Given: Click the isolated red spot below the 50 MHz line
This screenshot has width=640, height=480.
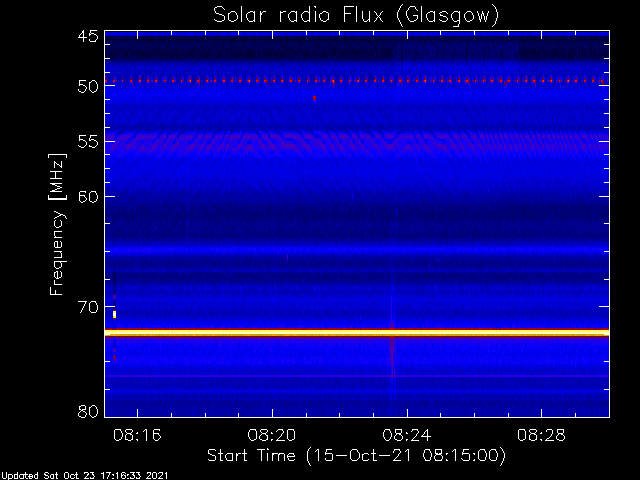Looking at the screenshot, I should point(314,98).
